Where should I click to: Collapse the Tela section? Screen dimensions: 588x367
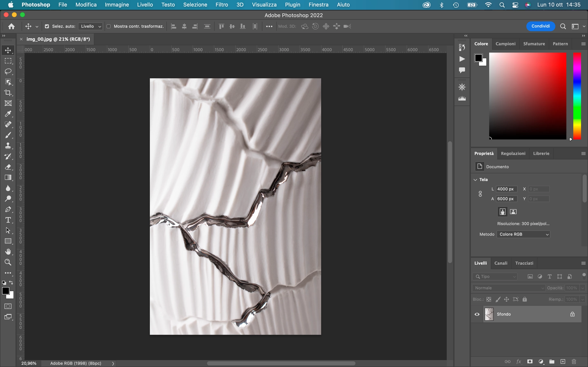475,180
